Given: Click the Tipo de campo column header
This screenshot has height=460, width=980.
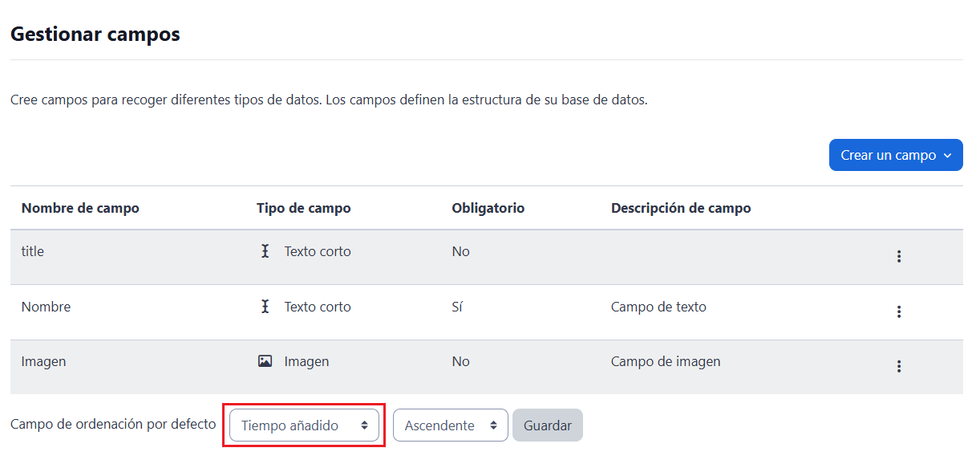Looking at the screenshot, I should click(x=303, y=208).
